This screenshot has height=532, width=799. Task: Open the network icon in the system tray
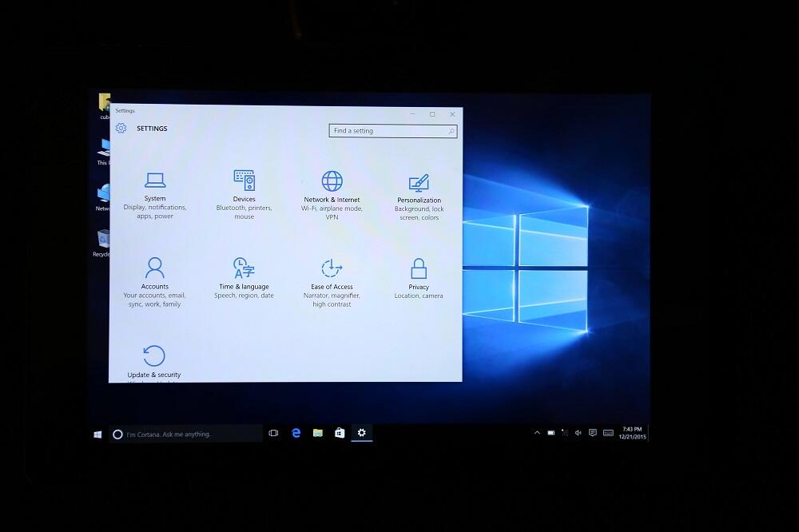click(x=565, y=433)
